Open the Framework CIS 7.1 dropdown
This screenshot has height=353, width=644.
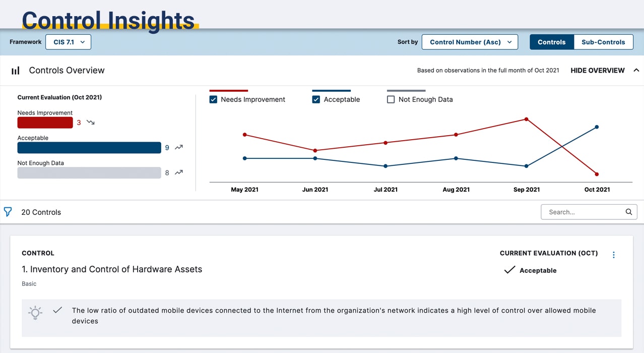pyautogui.click(x=68, y=42)
